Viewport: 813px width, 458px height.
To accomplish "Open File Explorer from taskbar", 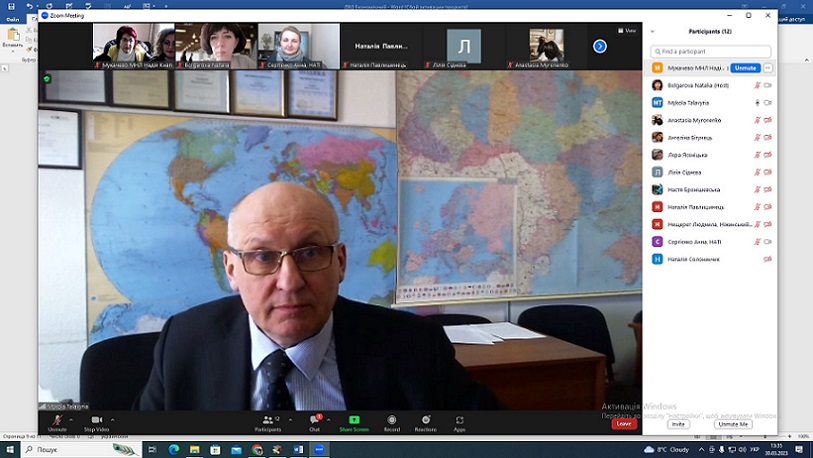I will click(x=194, y=450).
